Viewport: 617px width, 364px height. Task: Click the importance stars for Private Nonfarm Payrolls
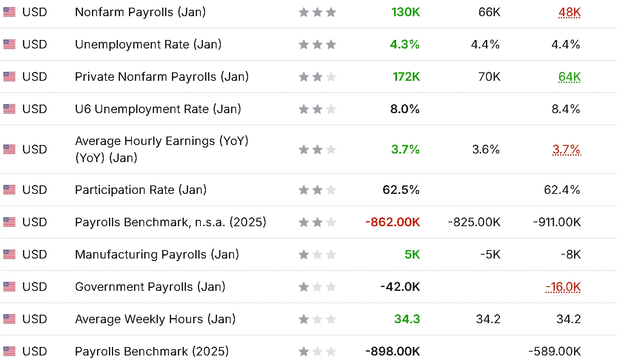317,77
